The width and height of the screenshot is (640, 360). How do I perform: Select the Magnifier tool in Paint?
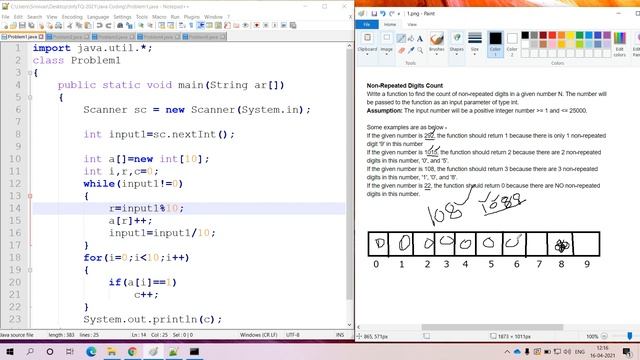click(420, 50)
